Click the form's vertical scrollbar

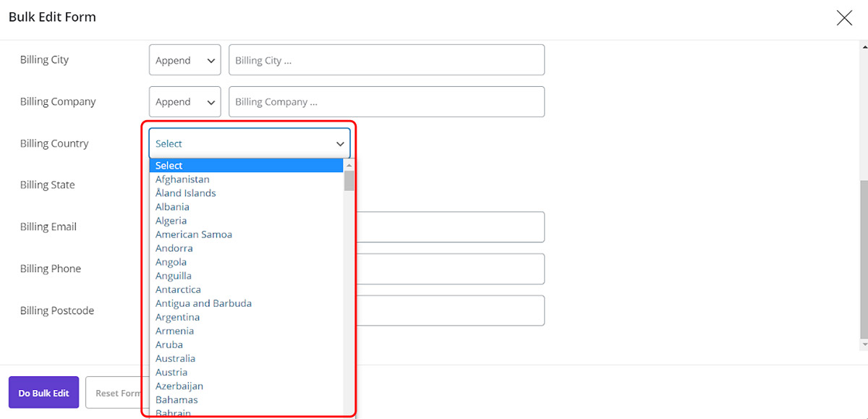[864, 261]
